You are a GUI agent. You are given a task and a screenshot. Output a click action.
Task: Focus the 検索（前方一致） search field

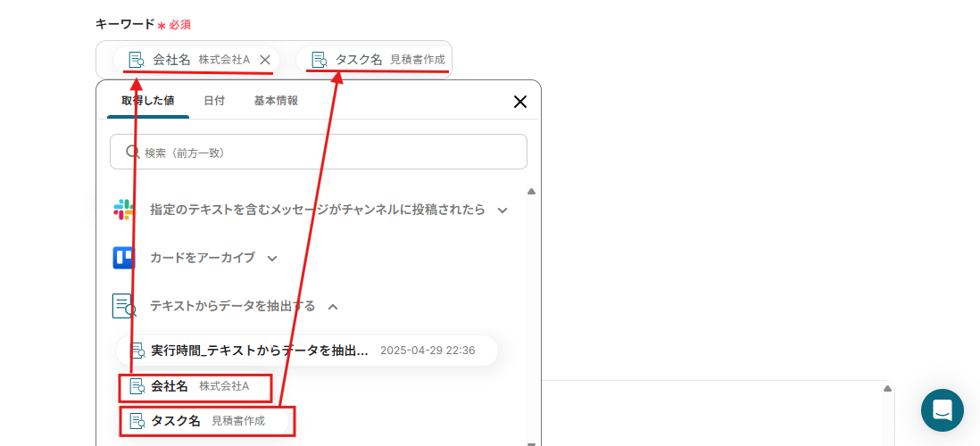318,152
